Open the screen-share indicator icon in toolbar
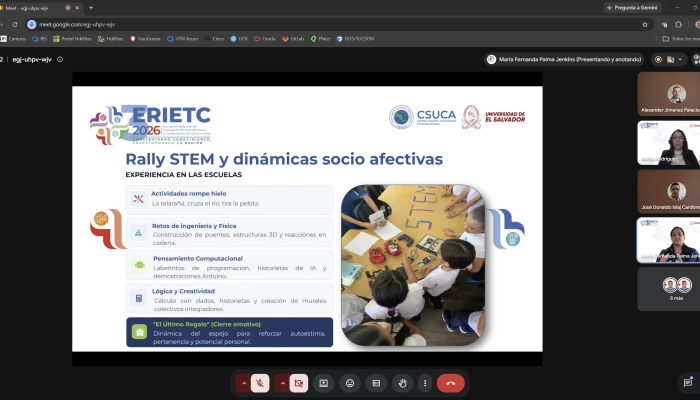This screenshot has width=700, height=400. (x=664, y=25)
